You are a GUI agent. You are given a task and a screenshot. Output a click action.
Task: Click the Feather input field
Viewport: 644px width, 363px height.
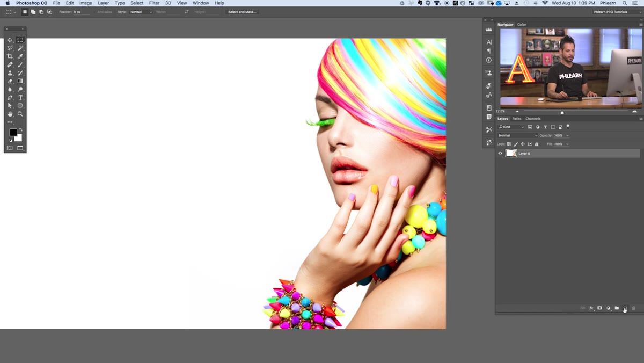point(82,12)
